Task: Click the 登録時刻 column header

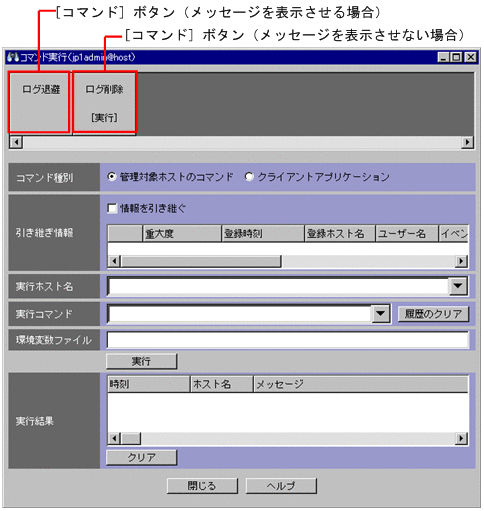Action: [263, 233]
